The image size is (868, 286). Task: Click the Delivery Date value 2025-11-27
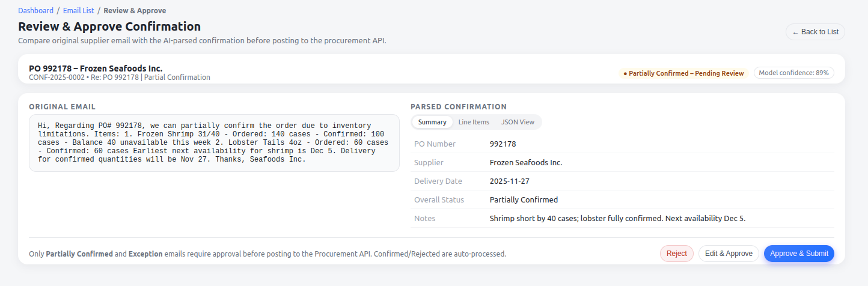click(x=509, y=181)
